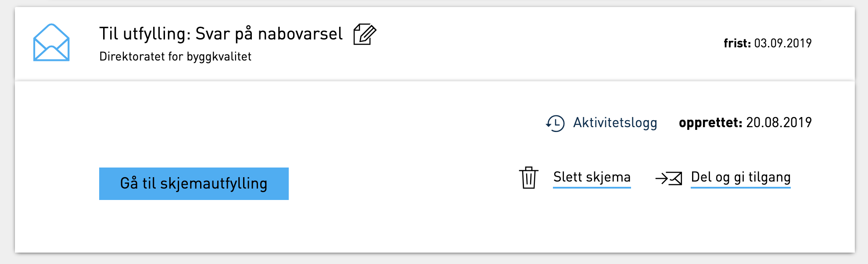Open the Del og gi tilgang link

coord(740,177)
